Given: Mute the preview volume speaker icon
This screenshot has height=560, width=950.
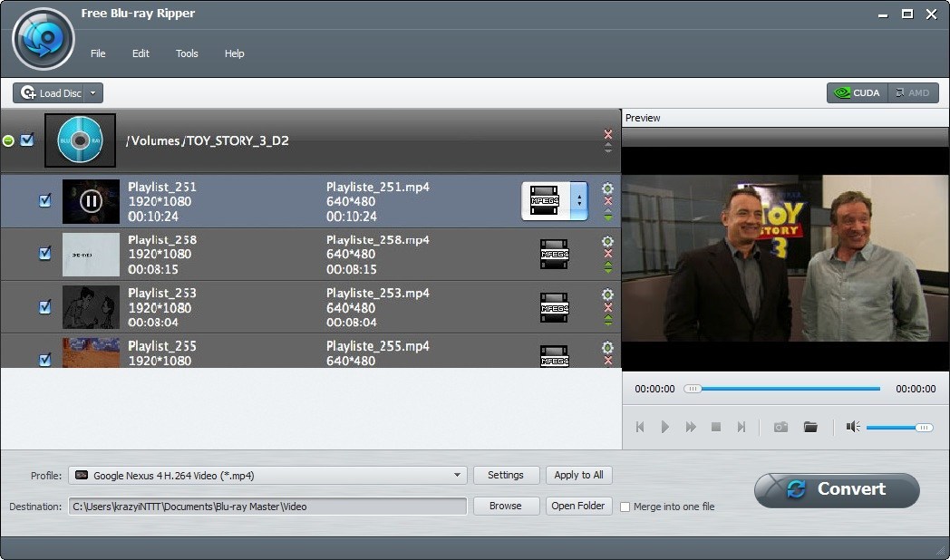Looking at the screenshot, I should [853, 427].
